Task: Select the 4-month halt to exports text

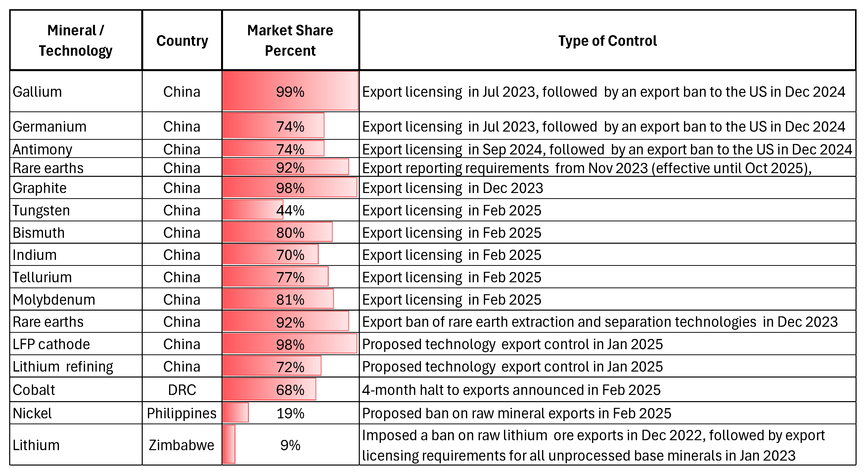Action: click(511, 390)
